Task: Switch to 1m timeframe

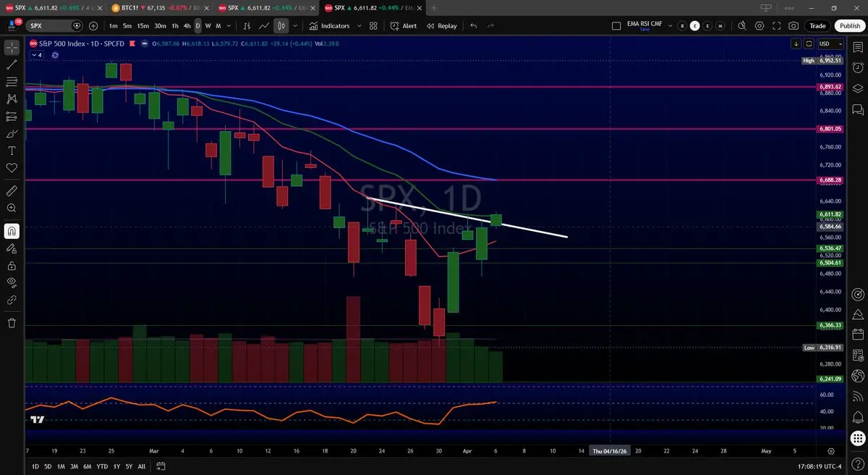Action: click(114, 26)
